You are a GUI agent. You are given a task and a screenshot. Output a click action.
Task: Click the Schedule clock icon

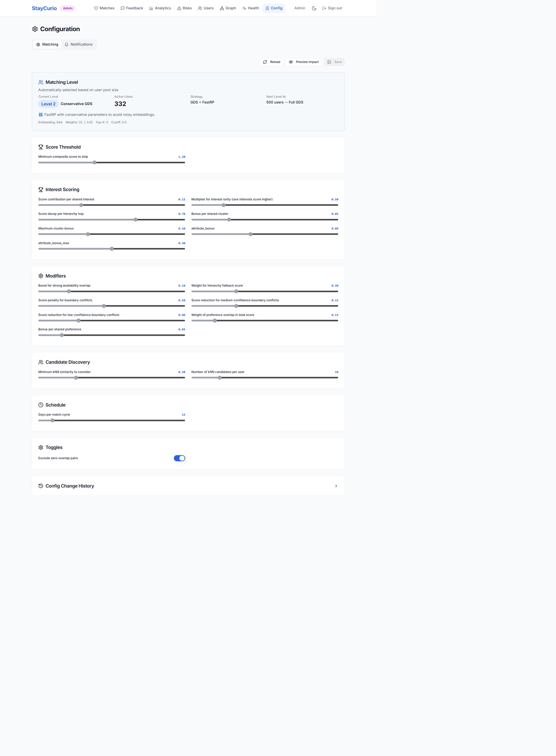coord(41,405)
